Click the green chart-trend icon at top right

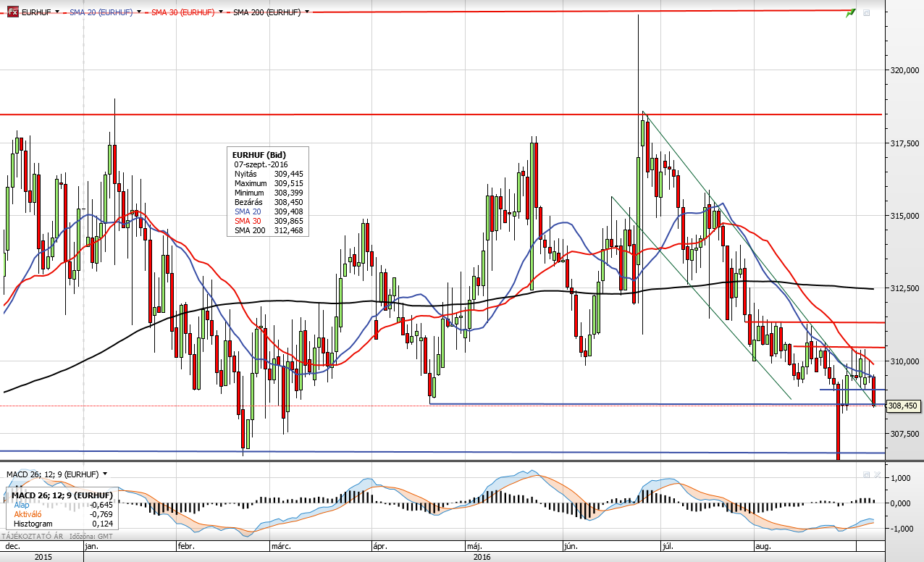click(x=851, y=12)
